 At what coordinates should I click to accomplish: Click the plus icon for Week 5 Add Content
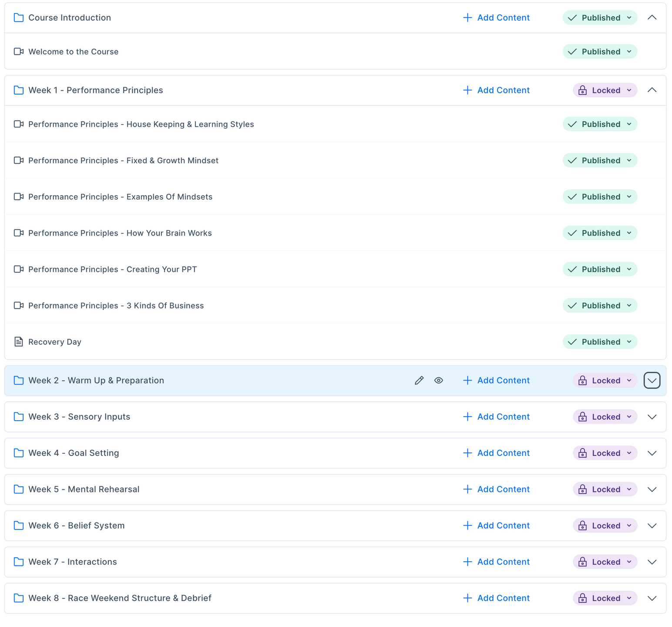[467, 489]
